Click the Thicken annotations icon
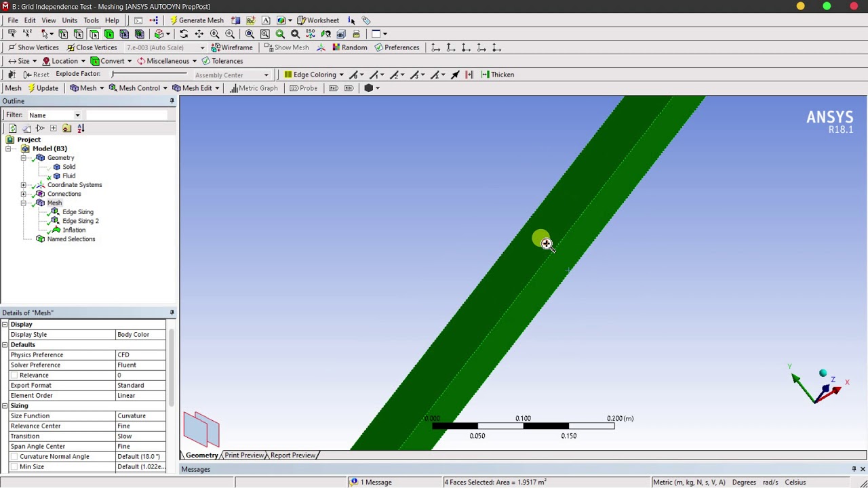Viewport: 868px width, 488px height. click(497, 75)
